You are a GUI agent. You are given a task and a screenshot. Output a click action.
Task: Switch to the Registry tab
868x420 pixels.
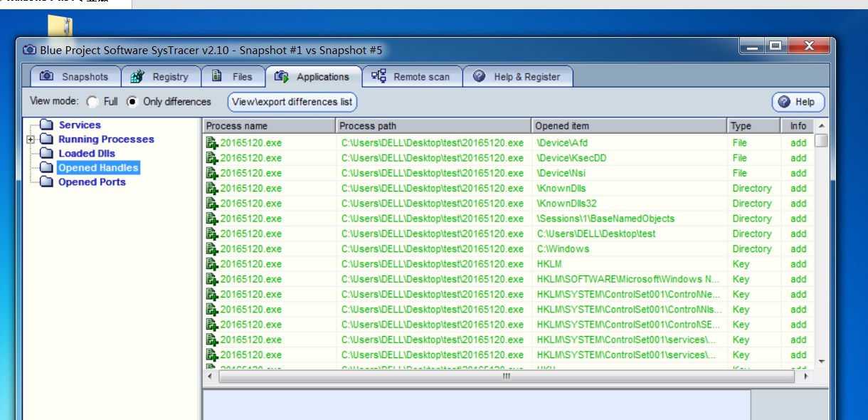point(162,76)
